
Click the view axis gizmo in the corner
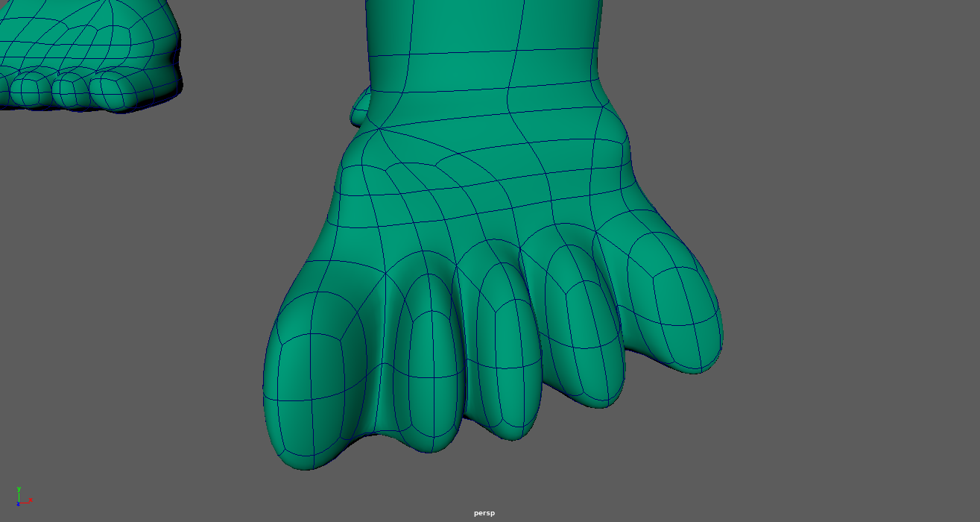tap(22, 498)
